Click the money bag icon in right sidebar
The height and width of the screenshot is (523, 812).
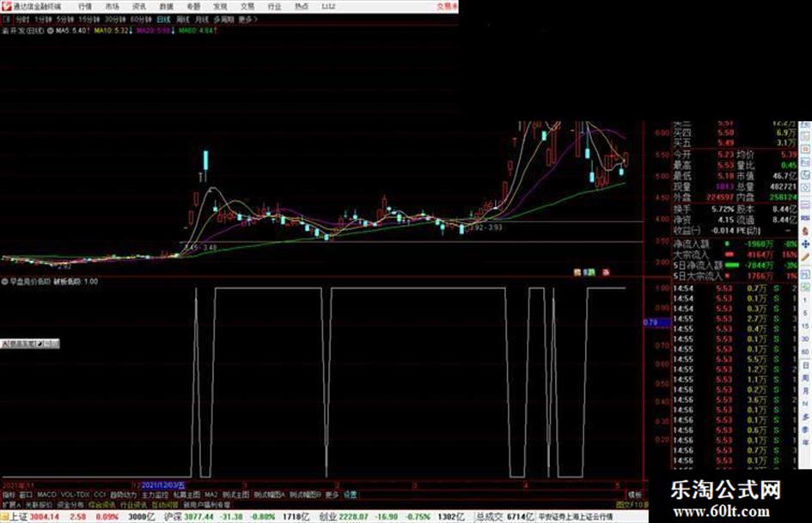(x=805, y=231)
